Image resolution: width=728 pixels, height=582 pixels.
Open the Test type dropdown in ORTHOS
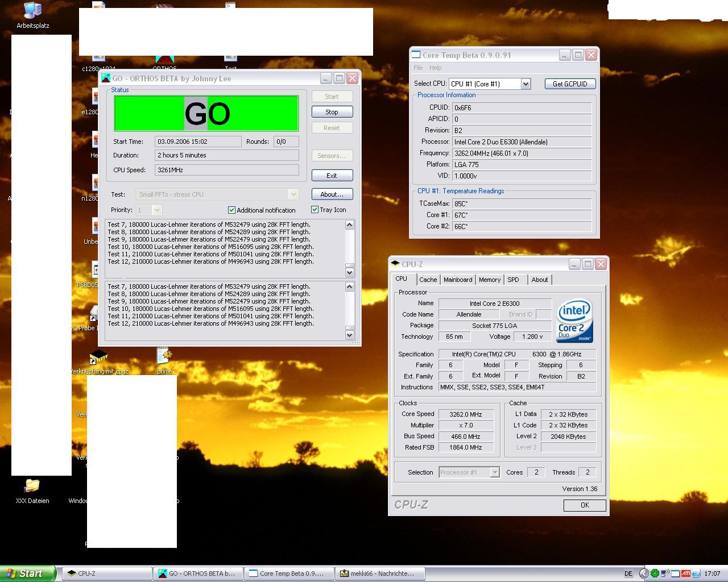coord(293,194)
